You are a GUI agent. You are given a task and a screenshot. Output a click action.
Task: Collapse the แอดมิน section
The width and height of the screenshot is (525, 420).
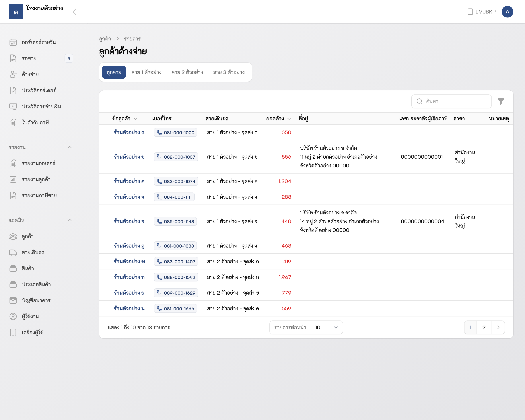(x=70, y=220)
